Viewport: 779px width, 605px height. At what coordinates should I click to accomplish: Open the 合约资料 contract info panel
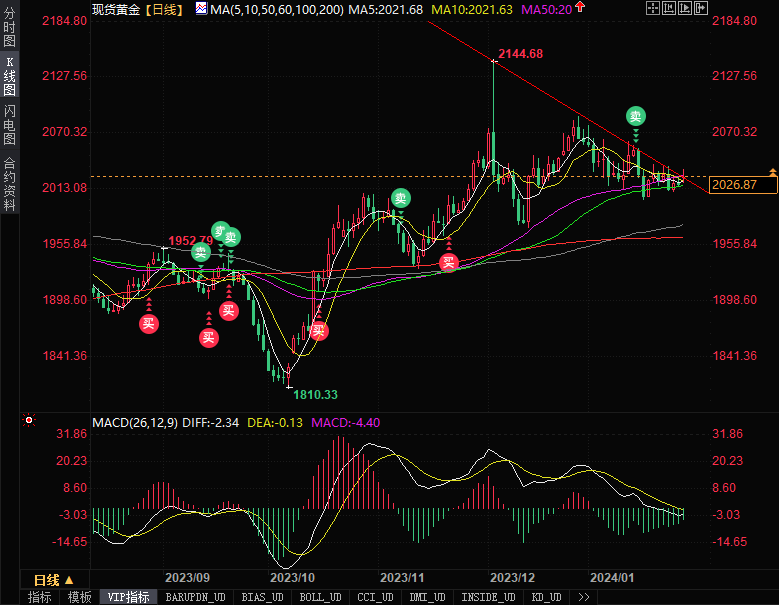pos(9,183)
